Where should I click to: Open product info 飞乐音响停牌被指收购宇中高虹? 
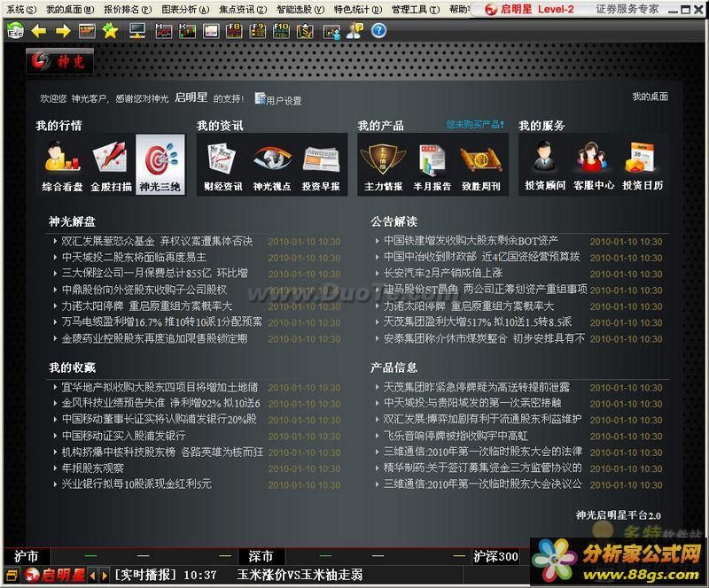click(x=456, y=436)
